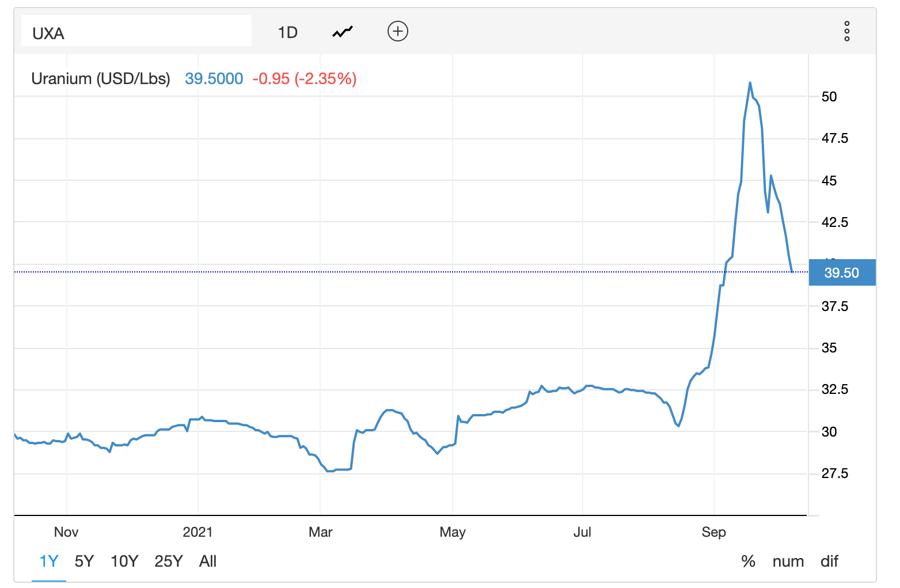Click the 30 price axis label
Image resolution: width=900 pixels, height=588 pixels.
[x=829, y=431]
